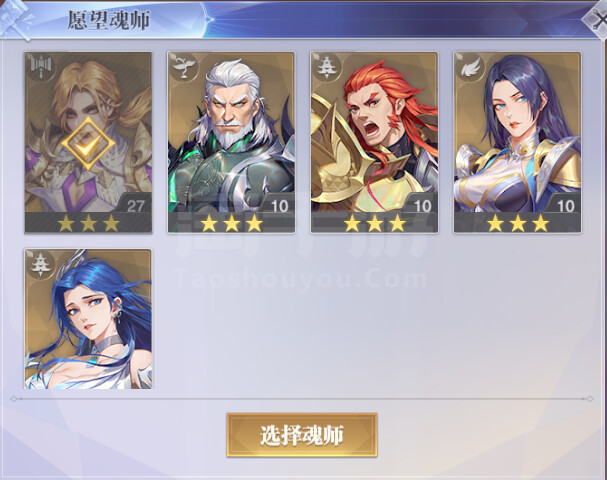
Task: Select the red-haired shouting warrior card
Action: coord(374,142)
